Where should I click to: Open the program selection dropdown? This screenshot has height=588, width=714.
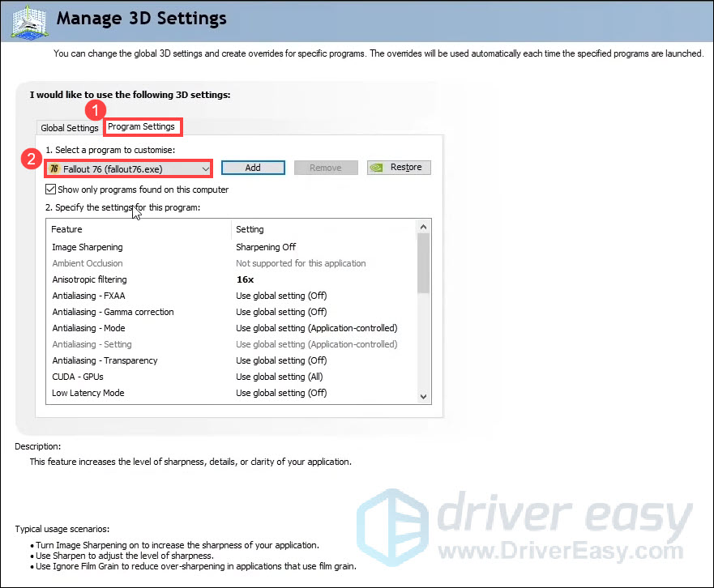[204, 168]
